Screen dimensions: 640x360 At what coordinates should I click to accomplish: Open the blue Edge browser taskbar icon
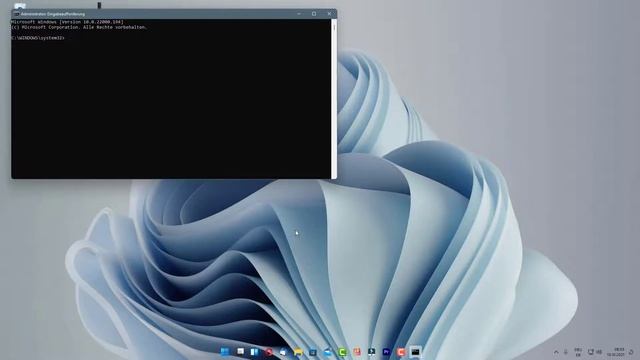tap(328, 352)
